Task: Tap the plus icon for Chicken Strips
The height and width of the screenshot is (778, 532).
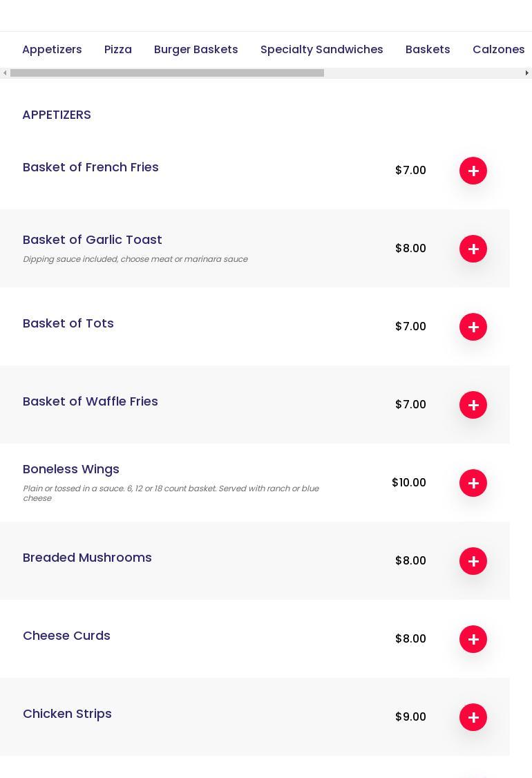Action: [473, 717]
